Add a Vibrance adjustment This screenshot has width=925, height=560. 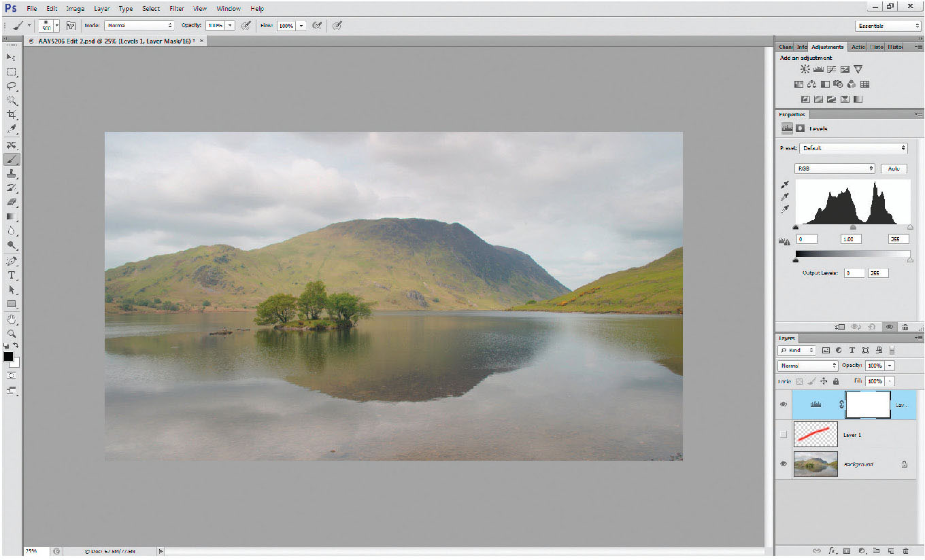click(x=858, y=69)
